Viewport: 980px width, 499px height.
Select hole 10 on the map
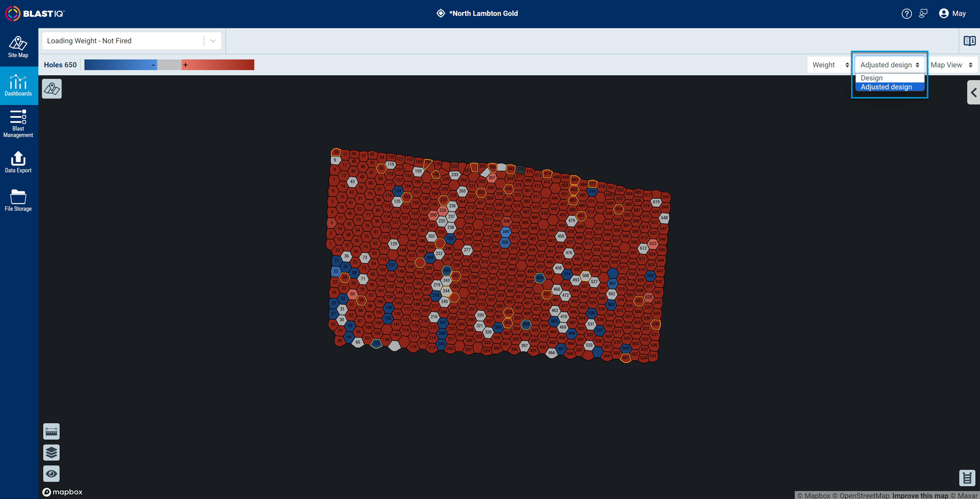[335, 152]
